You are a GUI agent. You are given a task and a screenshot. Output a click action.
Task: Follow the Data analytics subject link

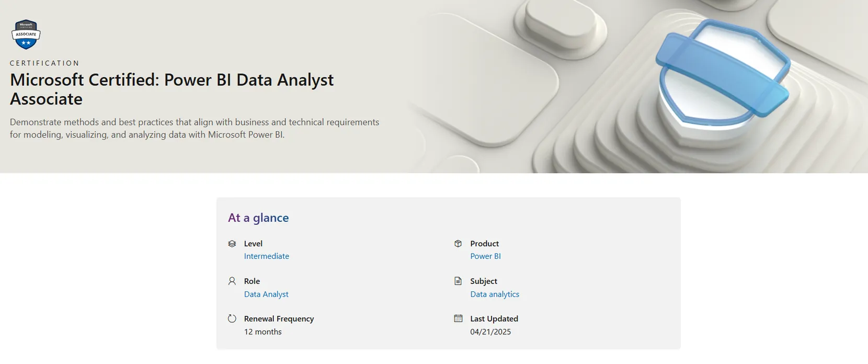click(495, 294)
